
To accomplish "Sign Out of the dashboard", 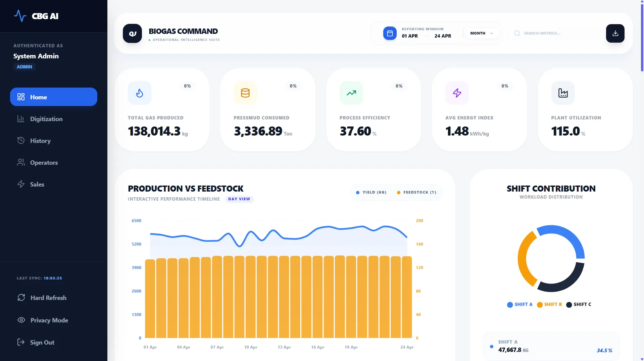I will [x=42, y=342].
